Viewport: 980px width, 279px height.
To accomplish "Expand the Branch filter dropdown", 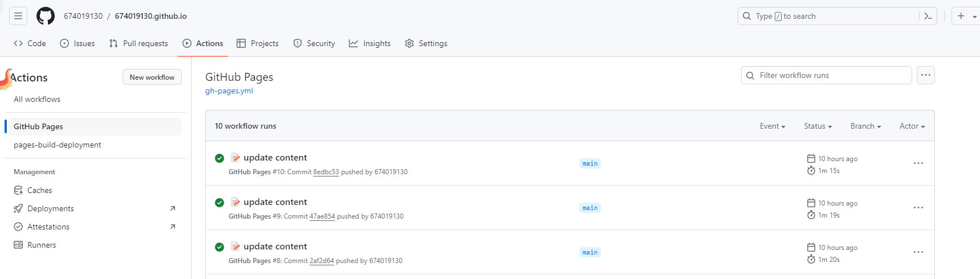I will click(x=866, y=126).
